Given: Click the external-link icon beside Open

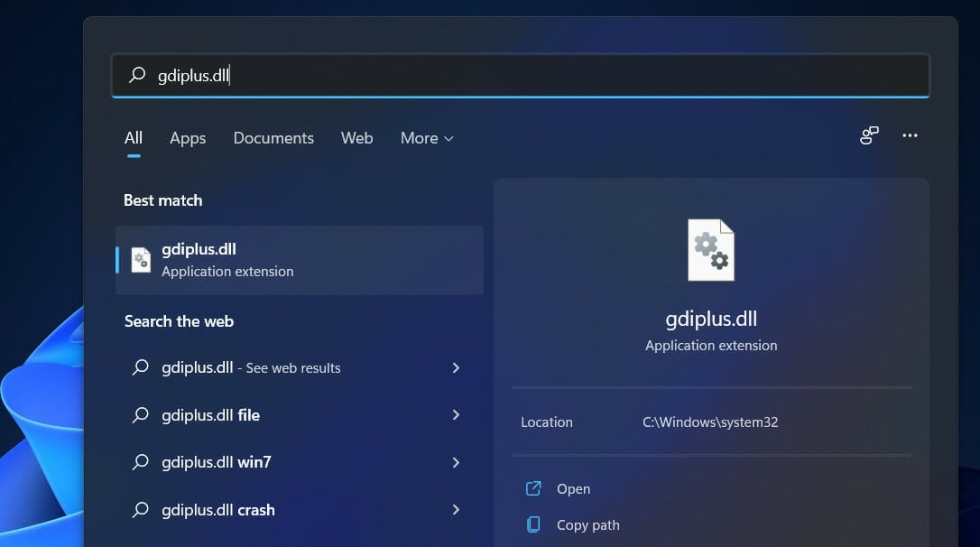Looking at the screenshot, I should (534, 488).
